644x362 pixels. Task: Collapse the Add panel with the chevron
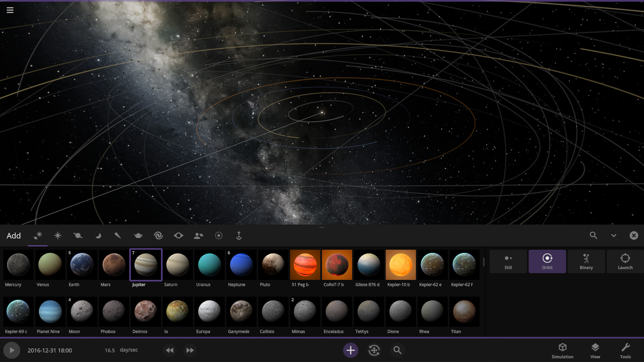point(614,236)
